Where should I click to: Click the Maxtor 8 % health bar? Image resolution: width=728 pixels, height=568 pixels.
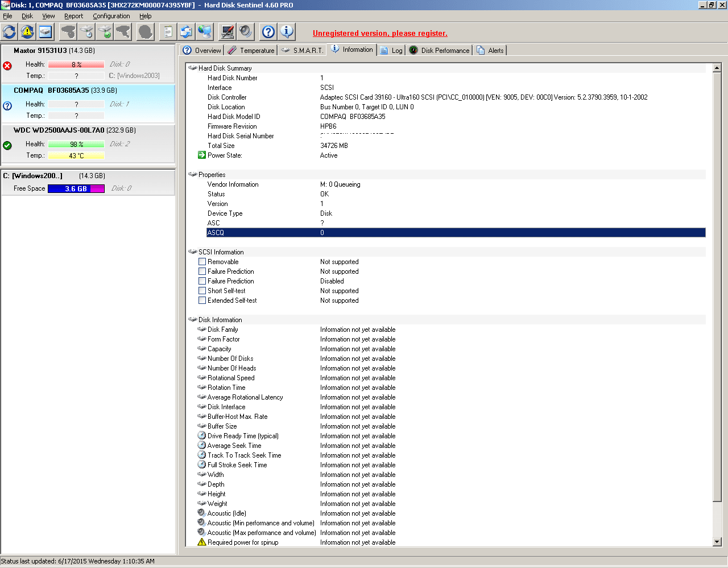[x=76, y=64]
